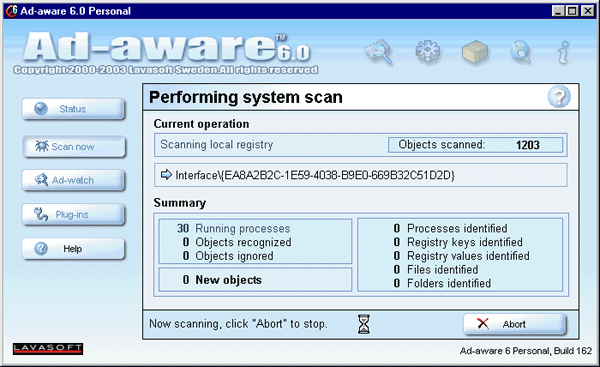The width and height of the screenshot is (600, 367).
Task: Click the web update globe icon
Action: [x=521, y=52]
